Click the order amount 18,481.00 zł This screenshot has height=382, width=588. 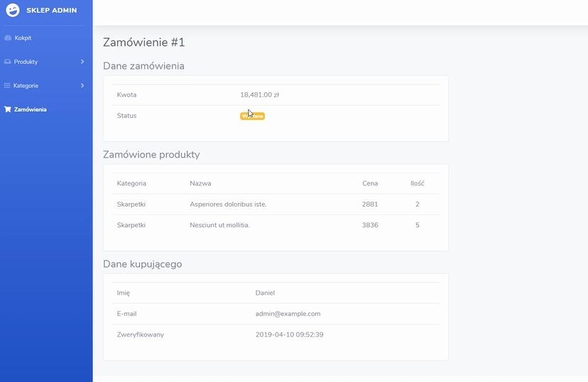point(259,94)
